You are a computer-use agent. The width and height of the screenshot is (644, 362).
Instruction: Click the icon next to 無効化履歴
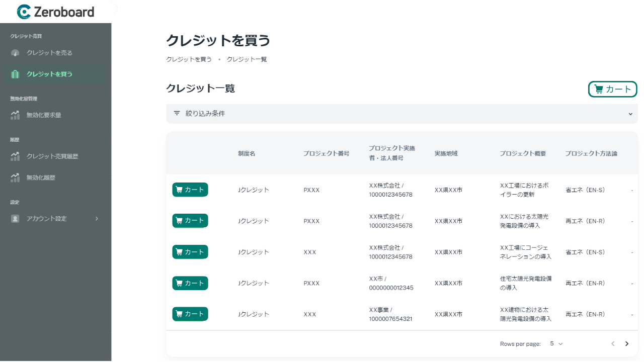pos(16,177)
